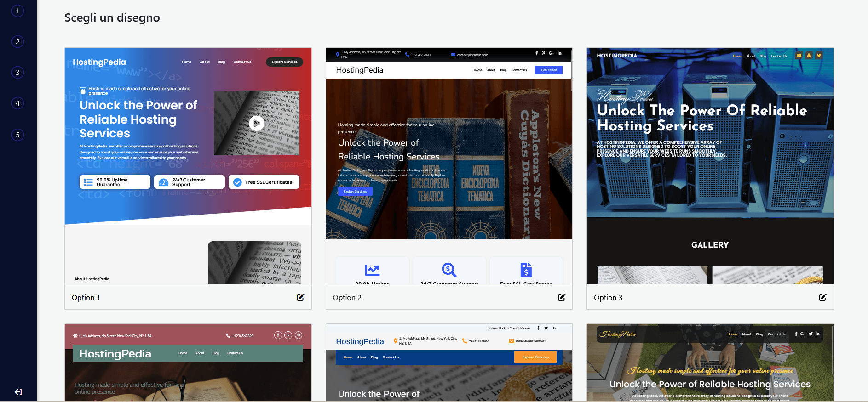Click the Option 2 label
The height and width of the screenshot is (402, 868).
click(x=347, y=298)
